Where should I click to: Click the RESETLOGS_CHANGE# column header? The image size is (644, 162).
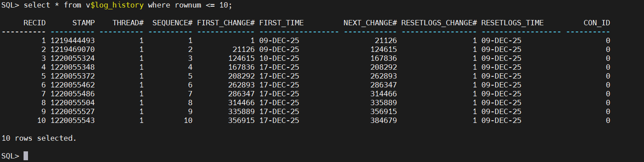439,23
